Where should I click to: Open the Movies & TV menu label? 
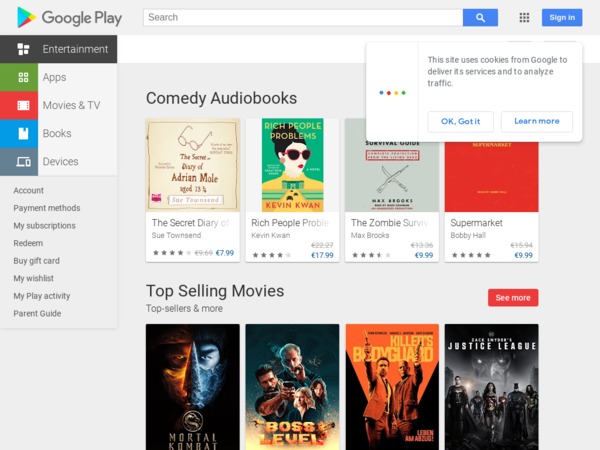click(x=72, y=105)
